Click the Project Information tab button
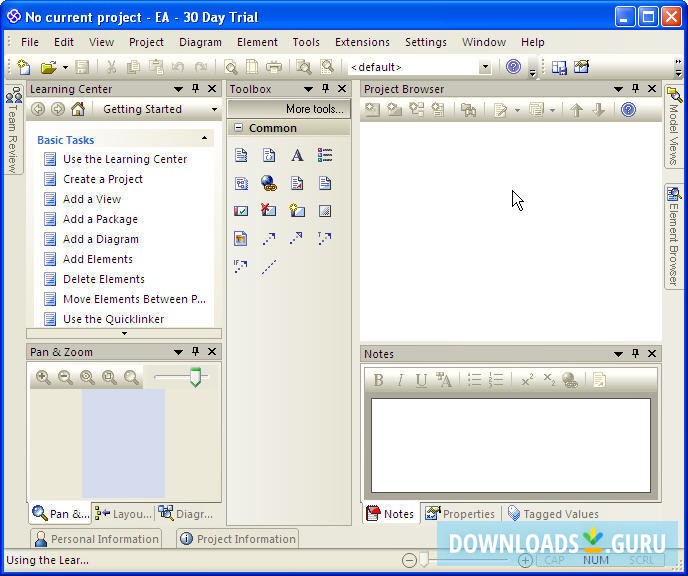Viewport: 688px width, 576px height. pos(237,539)
